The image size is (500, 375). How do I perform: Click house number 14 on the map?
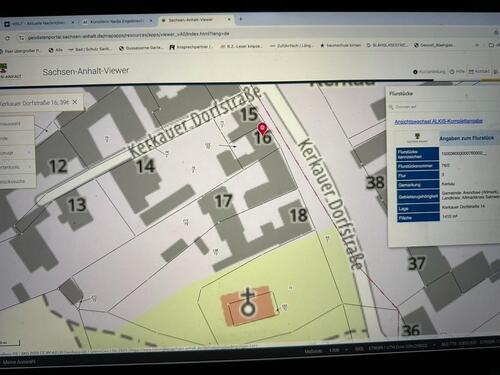[146, 166]
